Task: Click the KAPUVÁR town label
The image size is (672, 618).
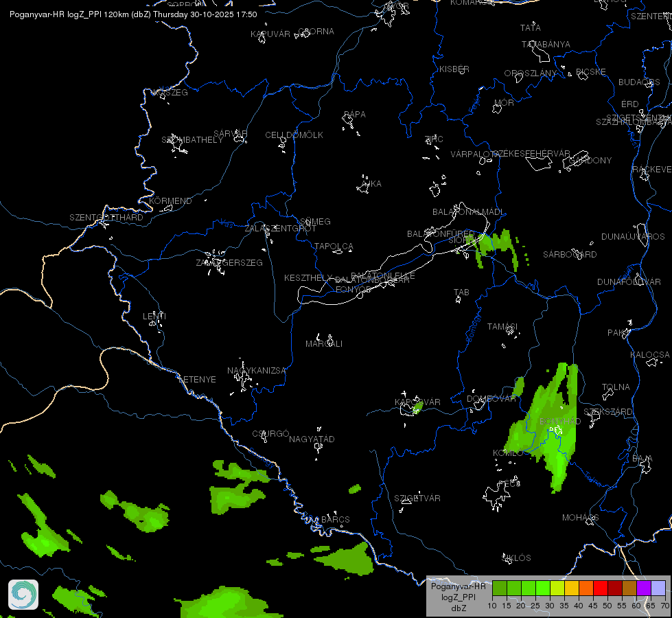Action: click(x=270, y=34)
